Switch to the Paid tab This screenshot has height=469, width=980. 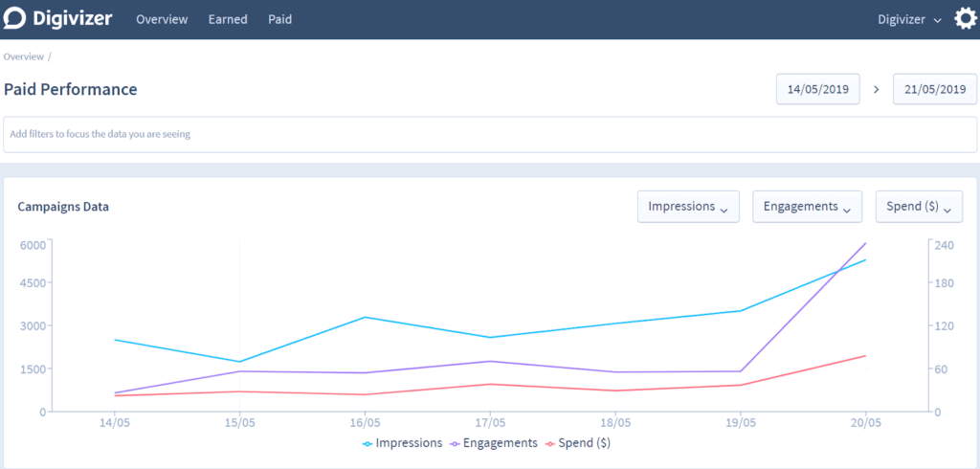pyautogui.click(x=279, y=19)
